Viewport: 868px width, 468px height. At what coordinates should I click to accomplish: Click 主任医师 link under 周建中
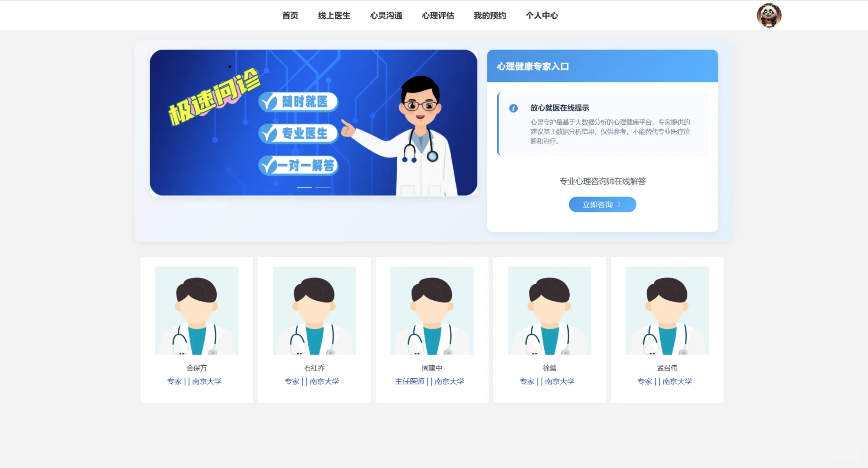point(409,381)
